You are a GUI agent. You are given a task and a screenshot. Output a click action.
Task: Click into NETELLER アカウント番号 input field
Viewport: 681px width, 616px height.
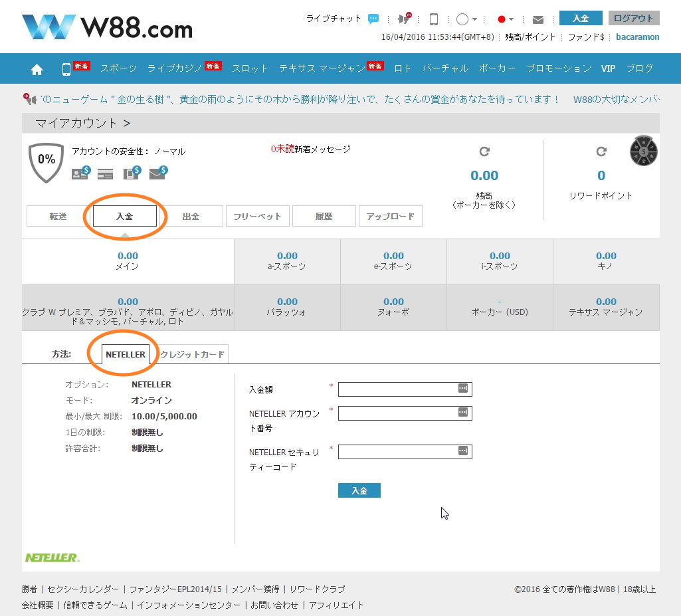[x=405, y=413]
